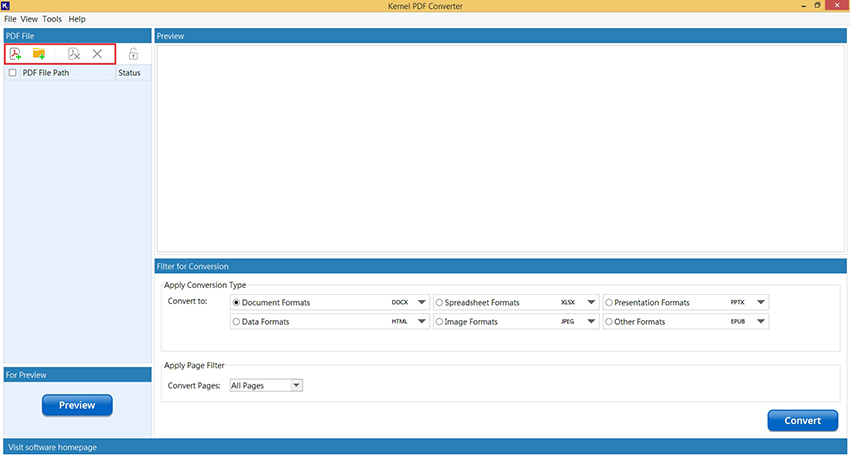Open the File menu
Image resolution: width=850 pixels, height=457 pixels.
click(x=10, y=19)
